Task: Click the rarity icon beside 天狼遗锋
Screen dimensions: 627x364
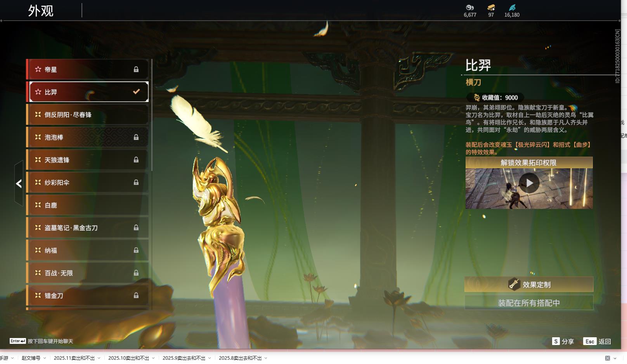Action: point(38,159)
